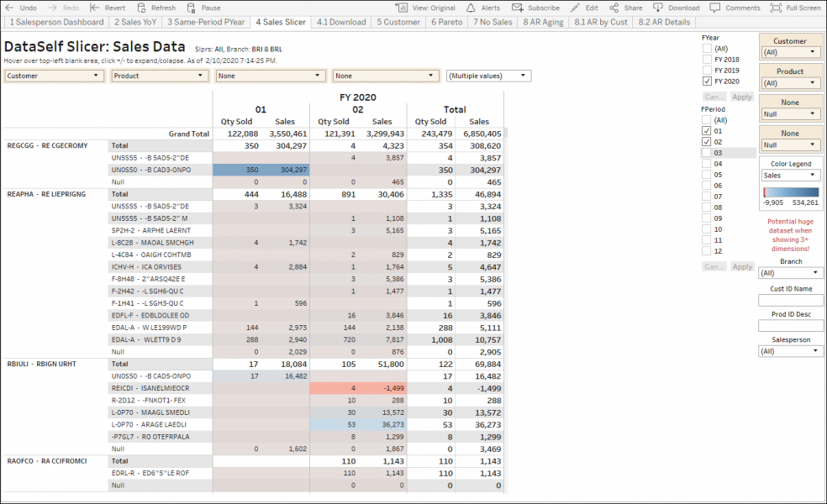Click the Apply button under FPeriod

[x=742, y=267]
